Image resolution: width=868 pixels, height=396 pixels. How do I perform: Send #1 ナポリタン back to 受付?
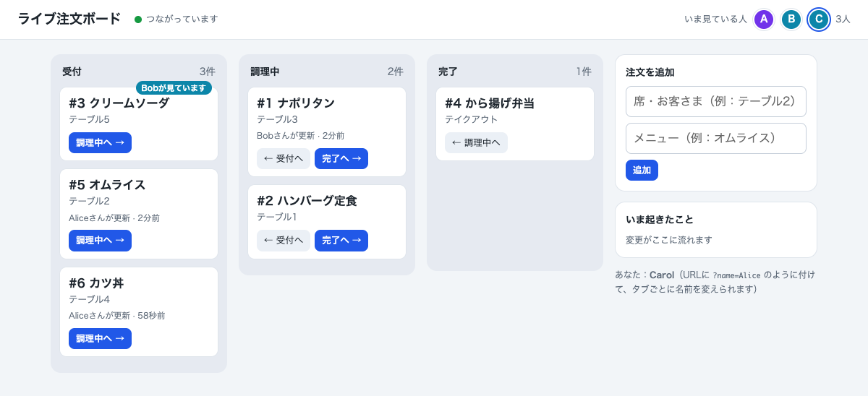pyautogui.click(x=284, y=158)
